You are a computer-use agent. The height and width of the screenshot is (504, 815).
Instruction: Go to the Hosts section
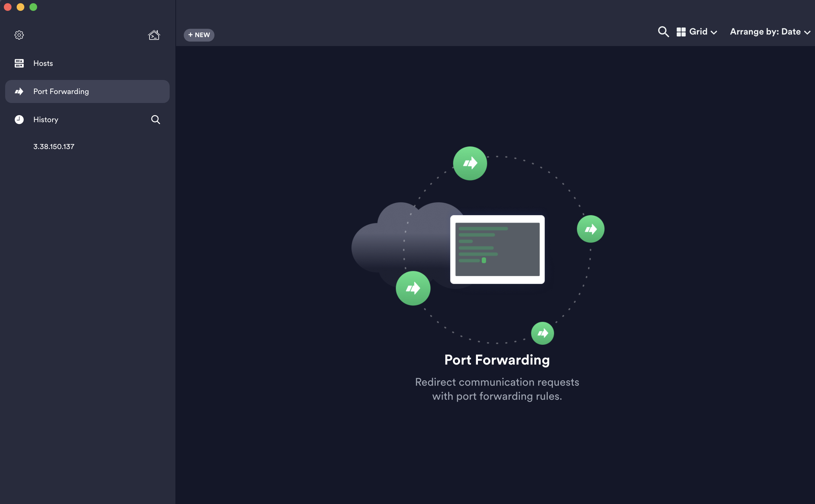[x=43, y=63]
